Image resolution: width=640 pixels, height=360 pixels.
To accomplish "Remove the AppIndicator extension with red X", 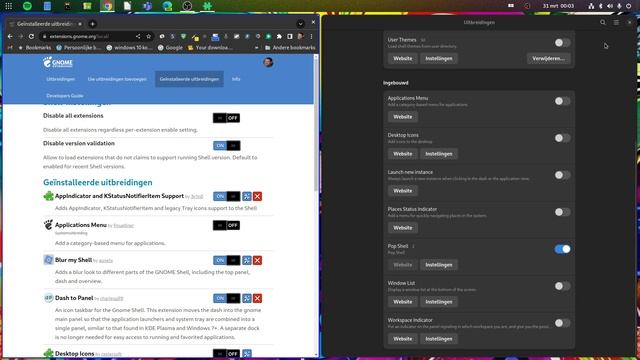I will coord(257,196).
